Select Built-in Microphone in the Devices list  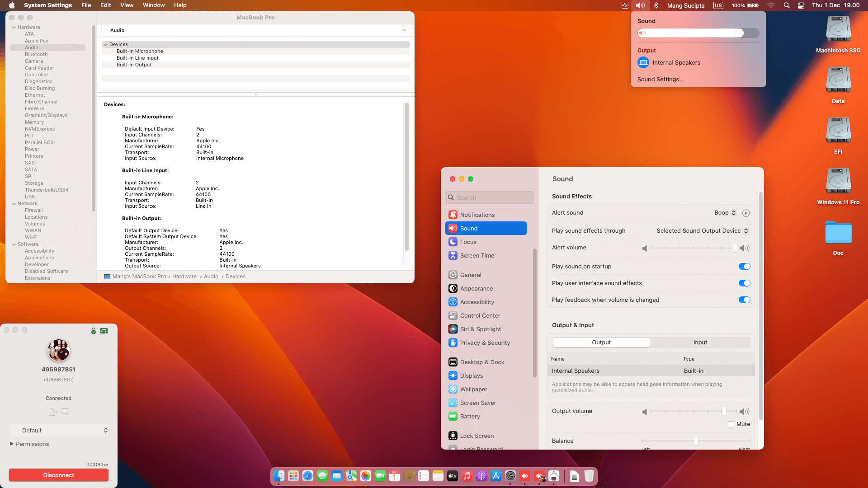(140, 52)
